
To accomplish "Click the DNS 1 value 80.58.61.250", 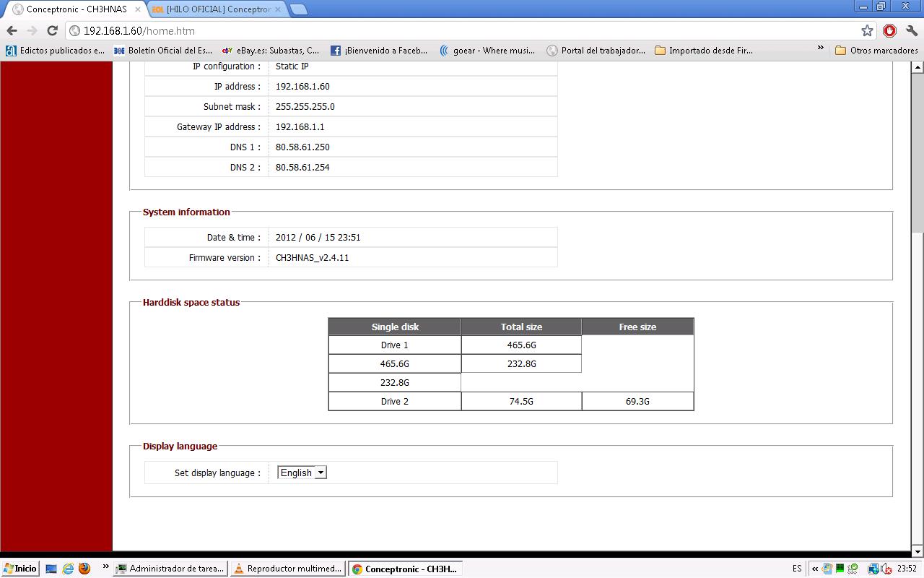I will click(x=302, y=147).
